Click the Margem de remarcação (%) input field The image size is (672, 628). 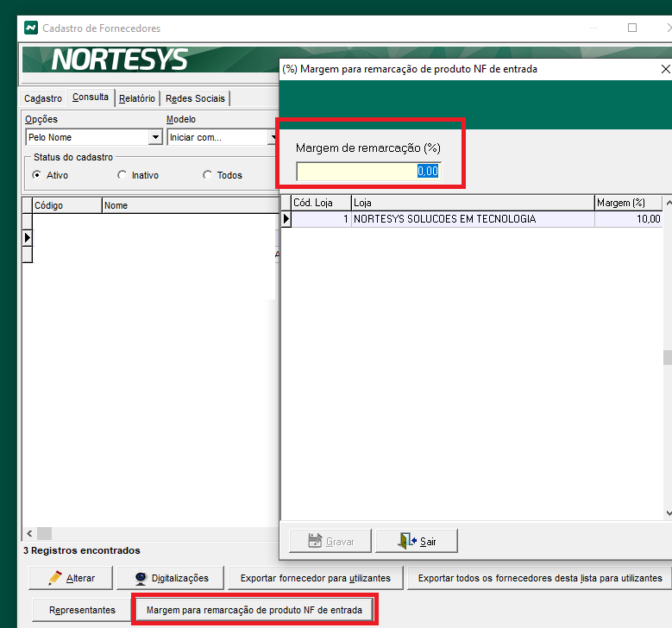(x=368, y=171)
